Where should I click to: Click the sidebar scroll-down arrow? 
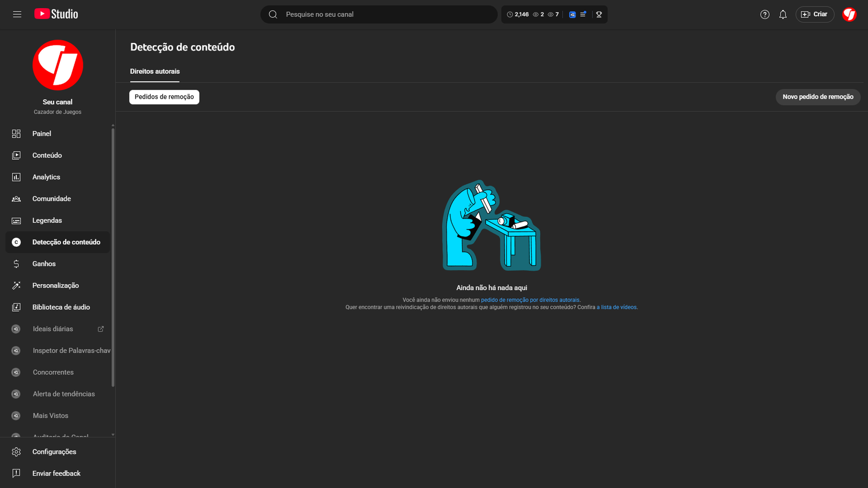[113, 435]
